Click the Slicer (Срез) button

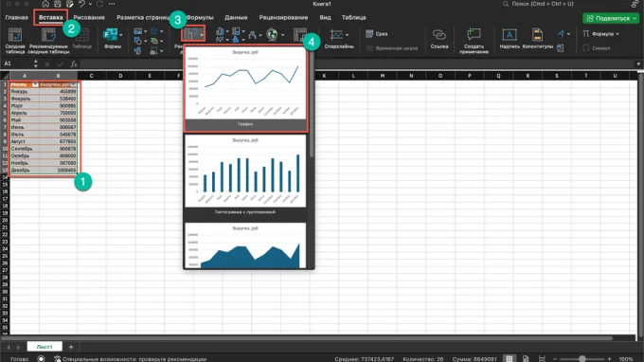click(377, 34)
